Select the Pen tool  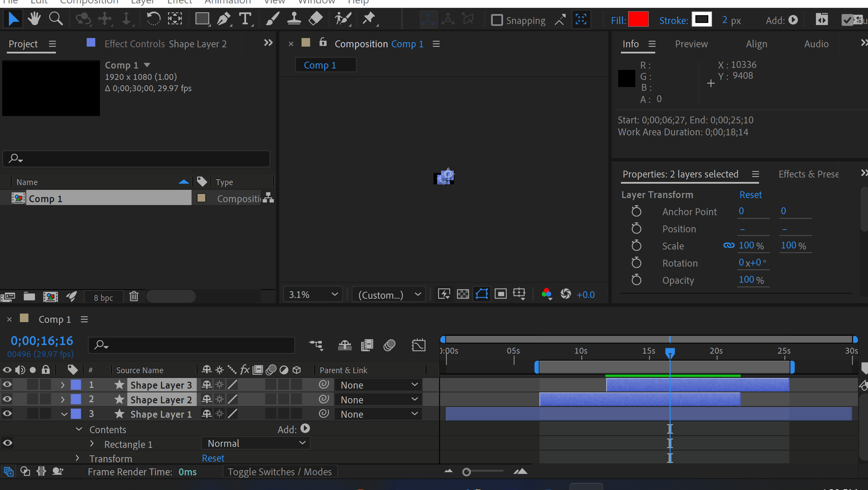[x=224, y=19]
